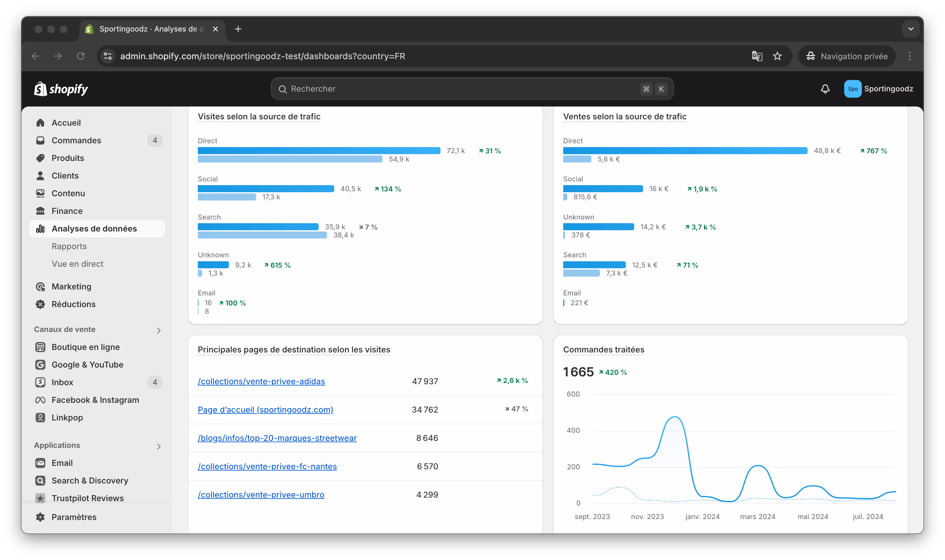Click the Produits tag icon

pos(40,158)
